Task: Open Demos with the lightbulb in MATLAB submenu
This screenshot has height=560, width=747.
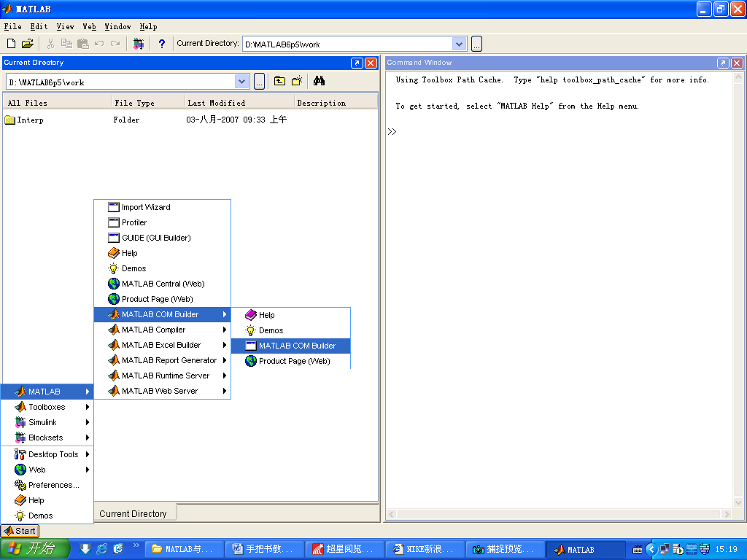Action: pos(163,268)
